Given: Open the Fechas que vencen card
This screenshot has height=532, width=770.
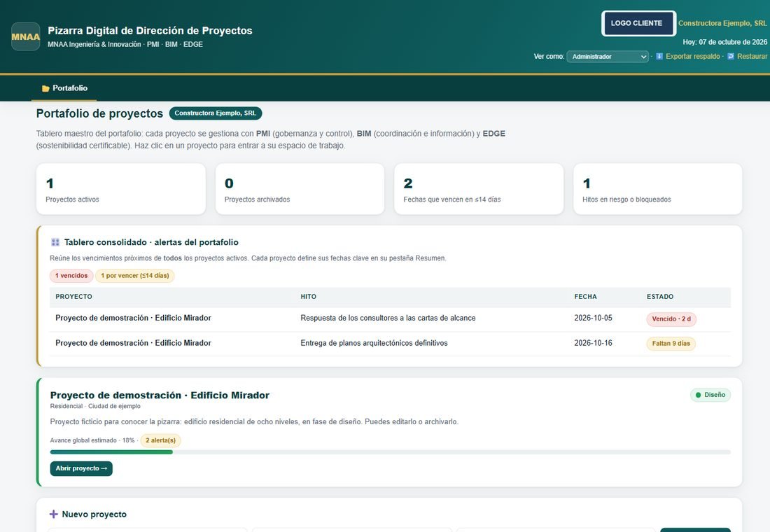Looking at the screenshot, I should pyautogui.click(x=479, y=189).
